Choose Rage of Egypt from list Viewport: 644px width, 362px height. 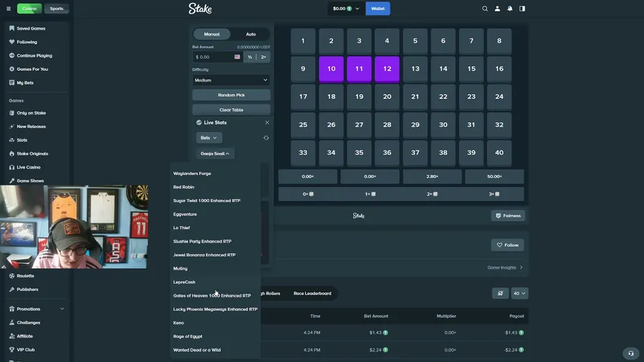(188, 336)
